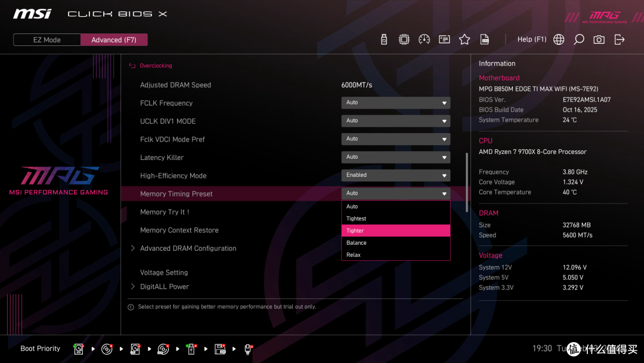Open M-Flash USB BIOS update icon
The image size is (644, 363).
[384, 39]
